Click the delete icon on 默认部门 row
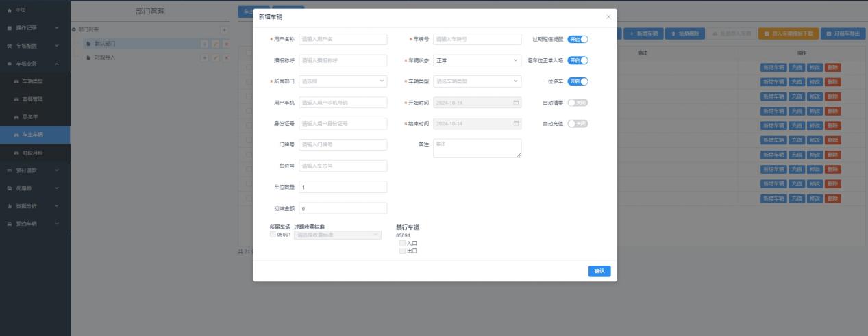Viewport: 868px width, 336px height. pos(226,44)
